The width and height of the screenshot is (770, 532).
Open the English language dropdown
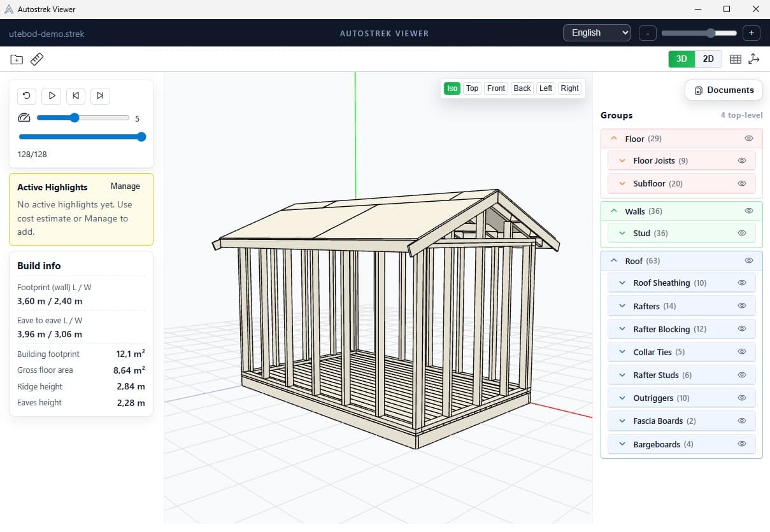pyautogui.click(x=596, y=32)
